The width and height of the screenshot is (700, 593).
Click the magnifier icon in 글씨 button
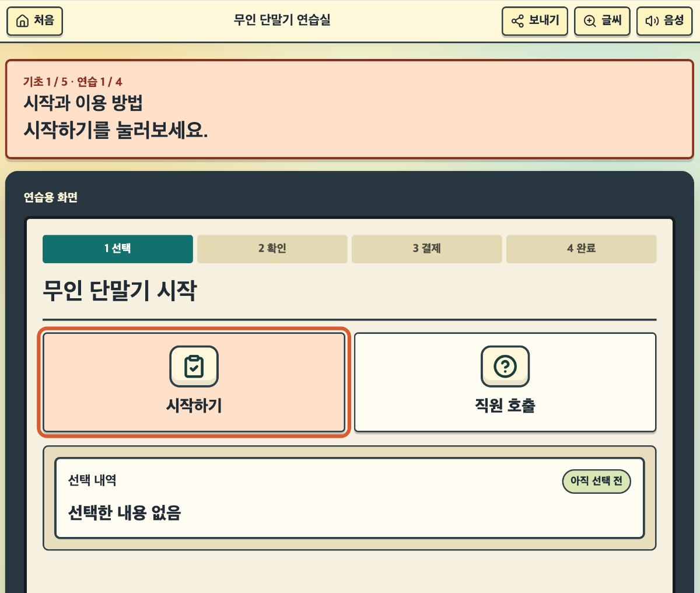click(590, 22)
